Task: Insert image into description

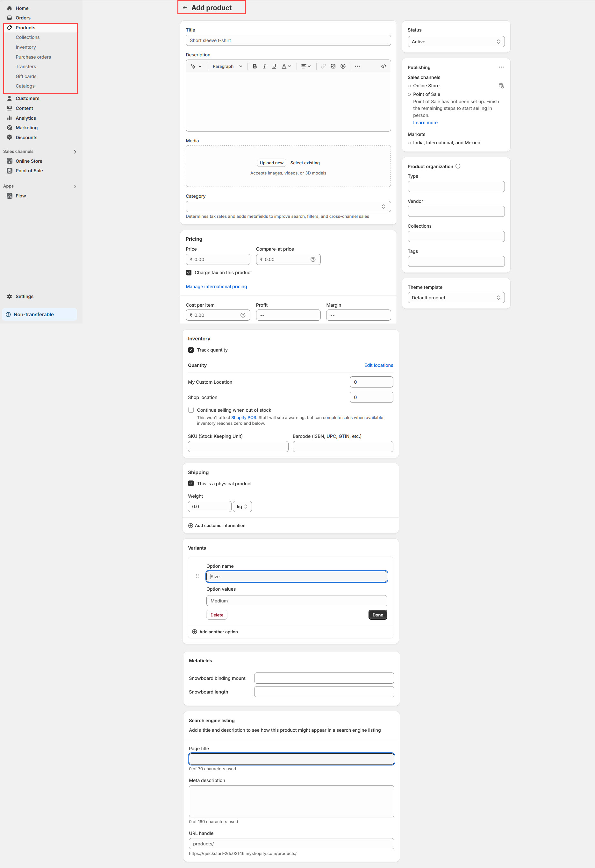Action: pos(333,66)
